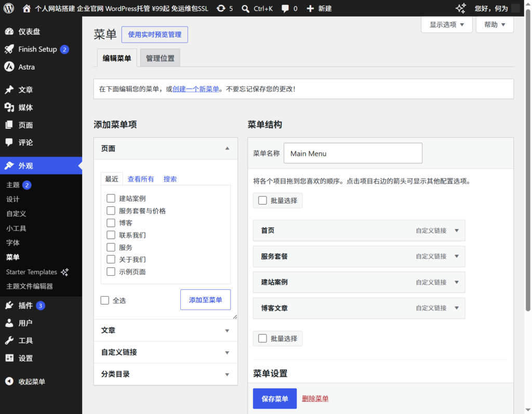Image resolution: width=532 pixels, height=414 pixels.
Task: Select the 联系我们 page checkbox
Action: (x=111, y=235)
